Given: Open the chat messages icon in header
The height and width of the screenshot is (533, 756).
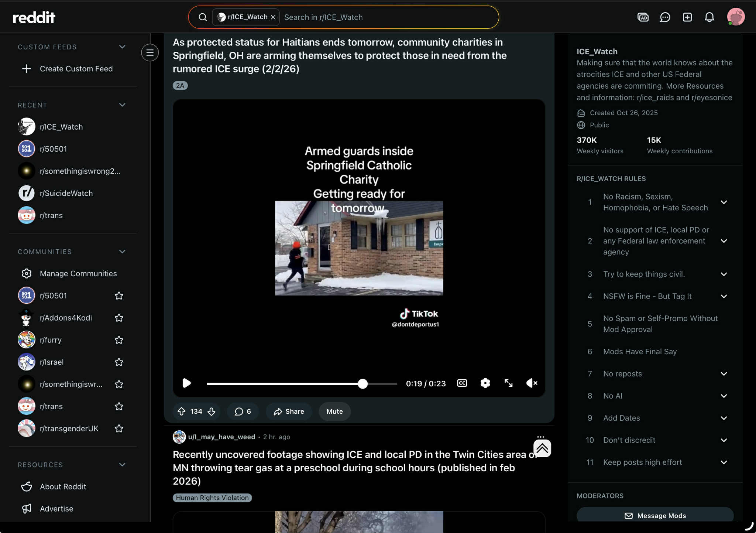Looking at the screenshot, I should [x=665, y=17].
